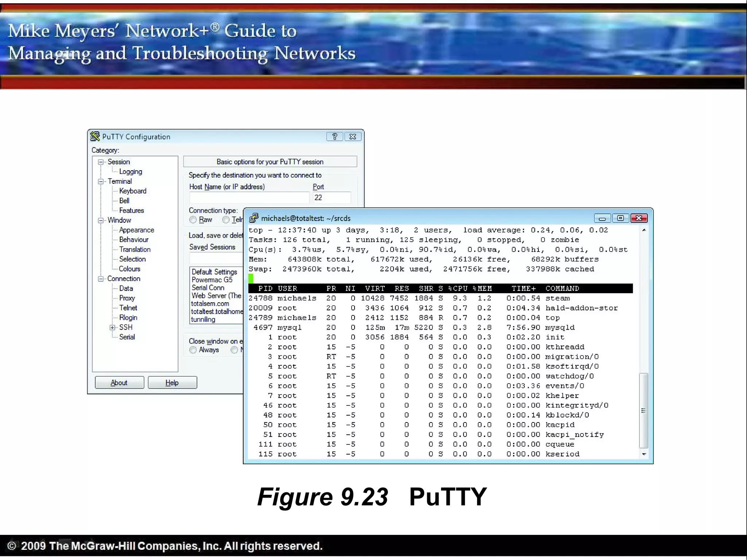The height and width of the screenshot is (560, 747).
Task: Click the Port field showing 22
Action: (332, 198)
